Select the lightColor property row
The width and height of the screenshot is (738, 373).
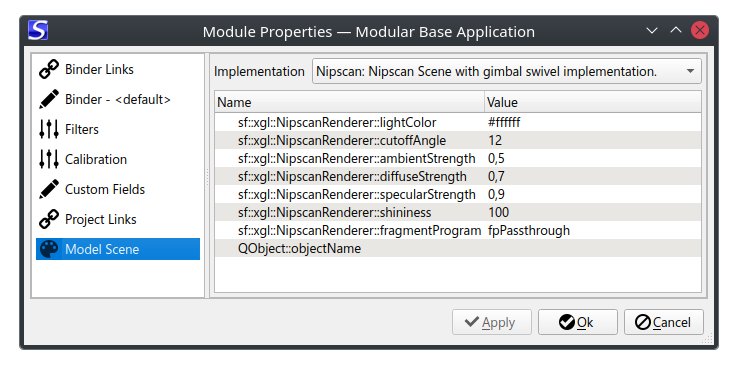click(x=458, y=122)
